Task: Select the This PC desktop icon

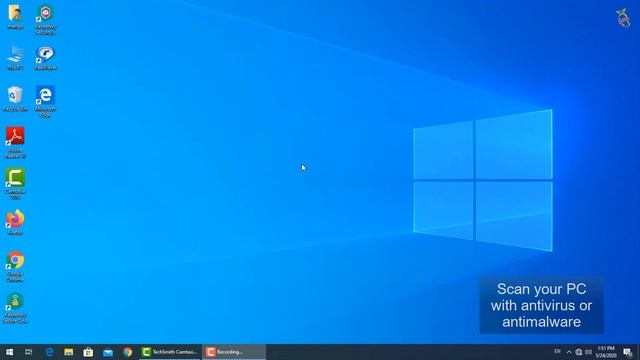Action: pyautogui.click(x=15, y=58)
